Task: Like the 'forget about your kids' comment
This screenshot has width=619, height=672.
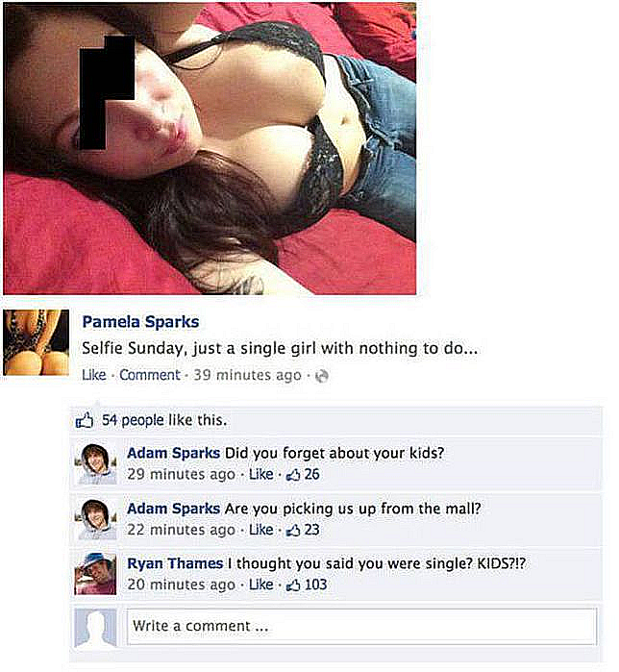Action: click(260, 474)
